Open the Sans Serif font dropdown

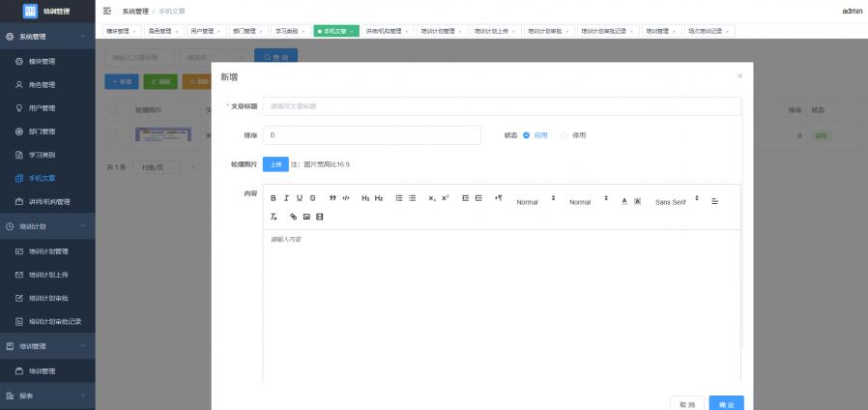click(x=676, y=201)
